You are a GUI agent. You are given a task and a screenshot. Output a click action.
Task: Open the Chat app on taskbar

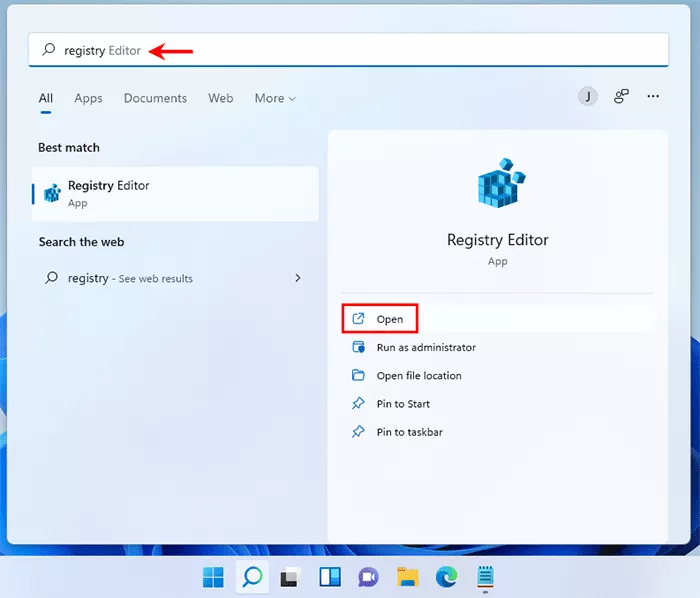tap(368, 577)
